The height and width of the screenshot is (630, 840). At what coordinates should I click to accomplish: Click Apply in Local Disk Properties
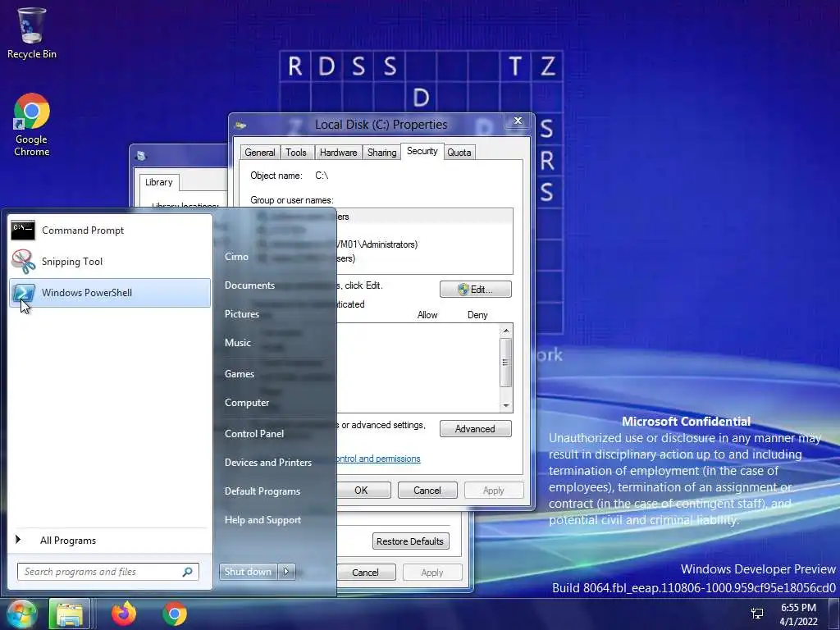click(x=493, y=491)
